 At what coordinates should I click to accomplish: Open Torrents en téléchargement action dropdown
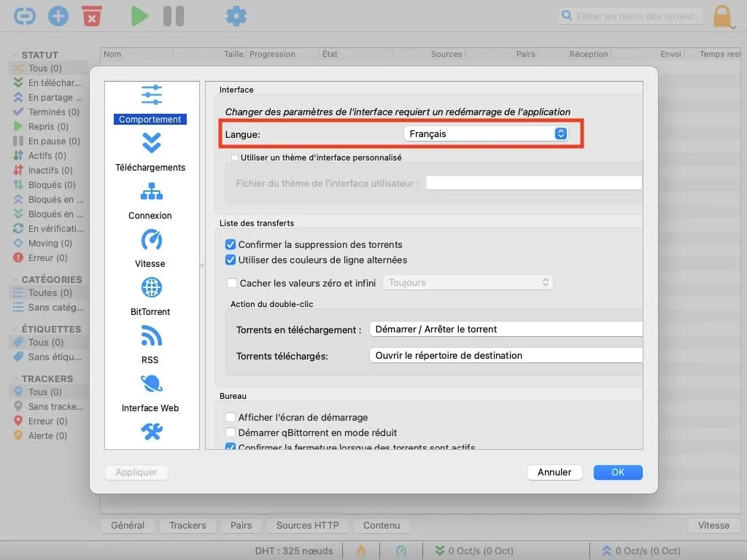coord(506,329)
